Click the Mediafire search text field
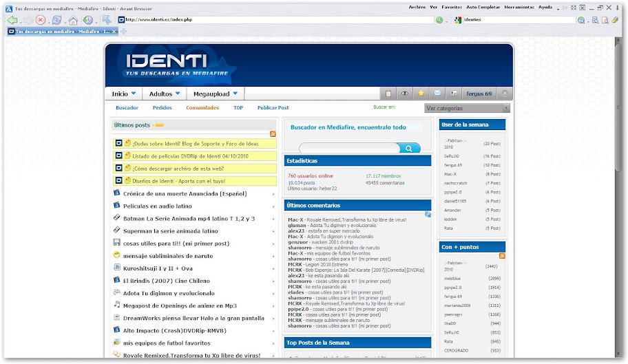 (x=349, y=149)
